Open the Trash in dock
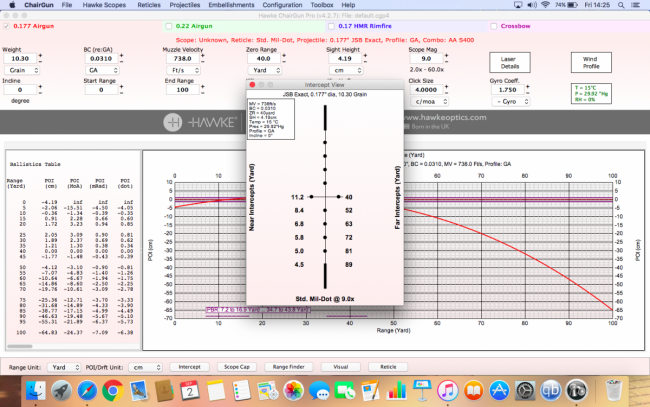This screenshot has height=407, width=650. click(614, 390)
